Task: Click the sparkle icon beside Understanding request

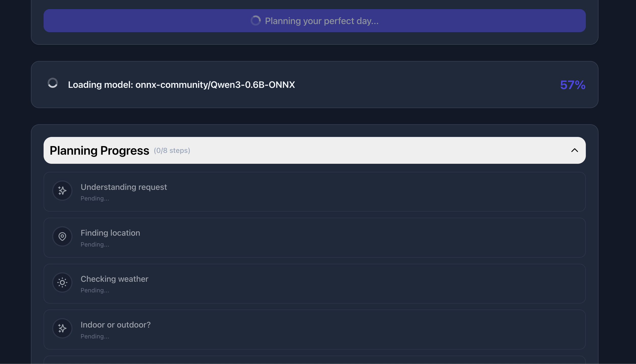Action: click(x=62, y=191)
